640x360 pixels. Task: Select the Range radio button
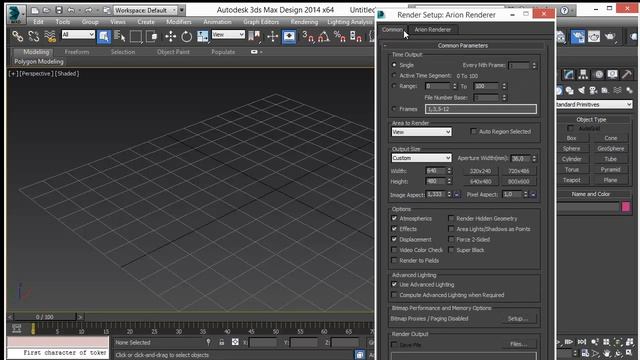pyautogui.click(x=394, y=86)
